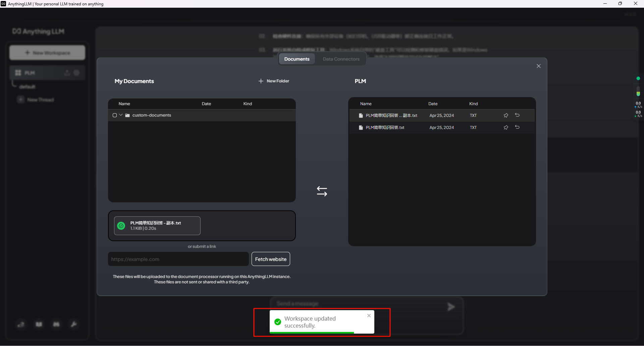Click the send message arrow icon
Viewport: 644px width, 346px height.
click(x=451, y=306)
